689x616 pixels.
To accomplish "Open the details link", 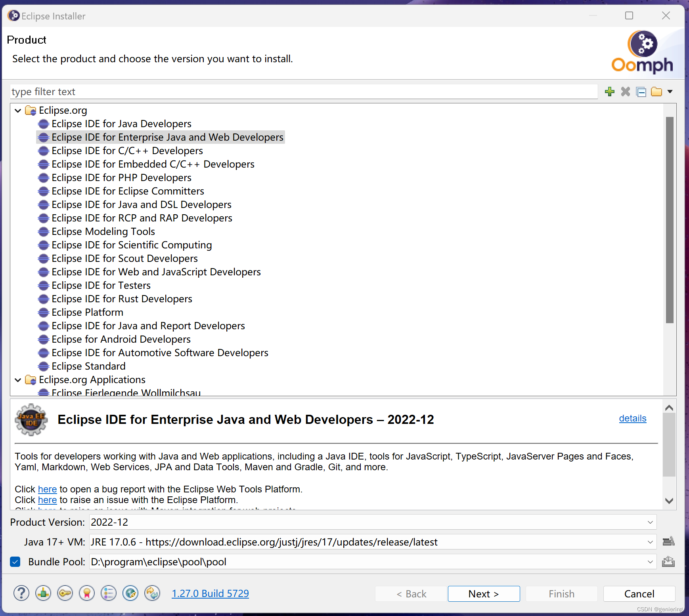I will (633, 418).
